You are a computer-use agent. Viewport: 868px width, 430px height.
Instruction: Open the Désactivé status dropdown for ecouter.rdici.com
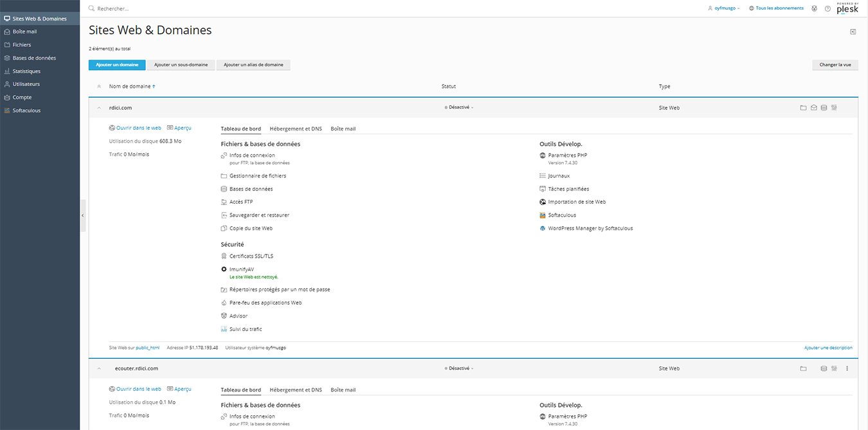coord(459,369)
